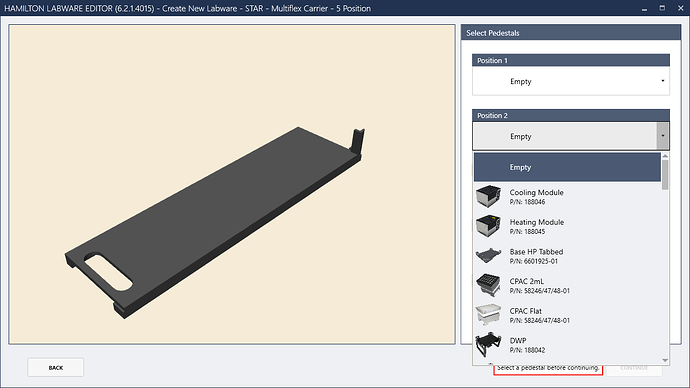
Task: Click P/N: 6601925-01 part number
Action: pos(534,261)
